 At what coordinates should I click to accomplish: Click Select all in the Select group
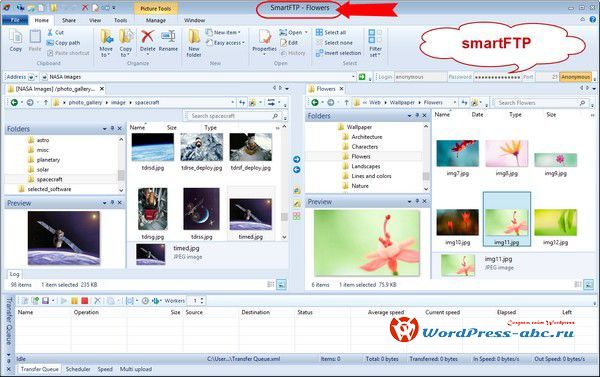[x=331, y=33]
